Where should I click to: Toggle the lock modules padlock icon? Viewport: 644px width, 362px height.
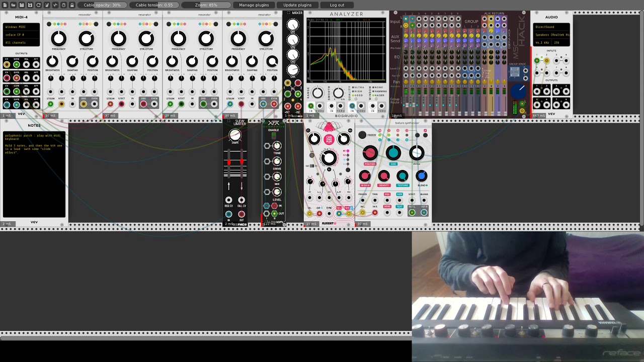tap(72, 5)
